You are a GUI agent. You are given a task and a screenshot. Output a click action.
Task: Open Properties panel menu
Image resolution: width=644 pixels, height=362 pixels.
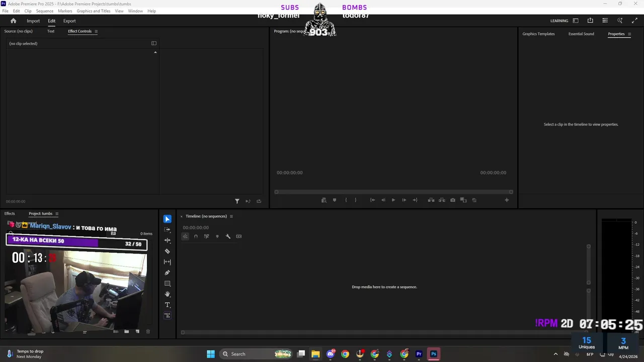point(629,34)
